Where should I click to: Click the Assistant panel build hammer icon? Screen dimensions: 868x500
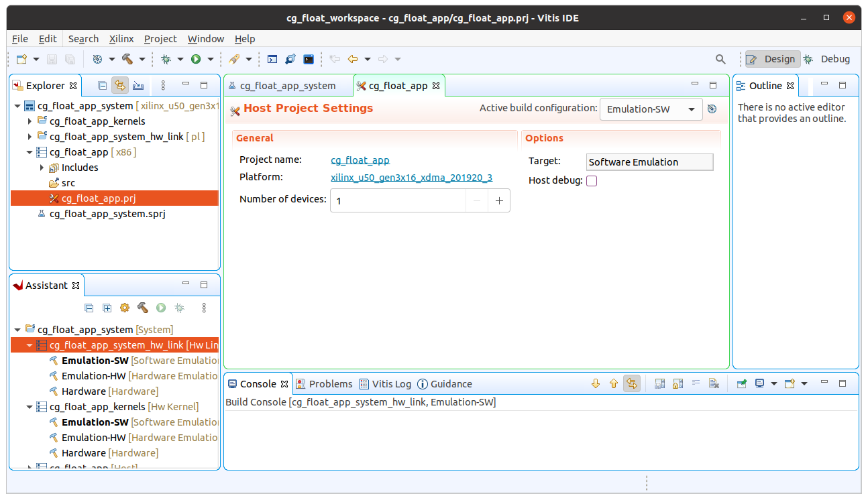coord(142,308)
